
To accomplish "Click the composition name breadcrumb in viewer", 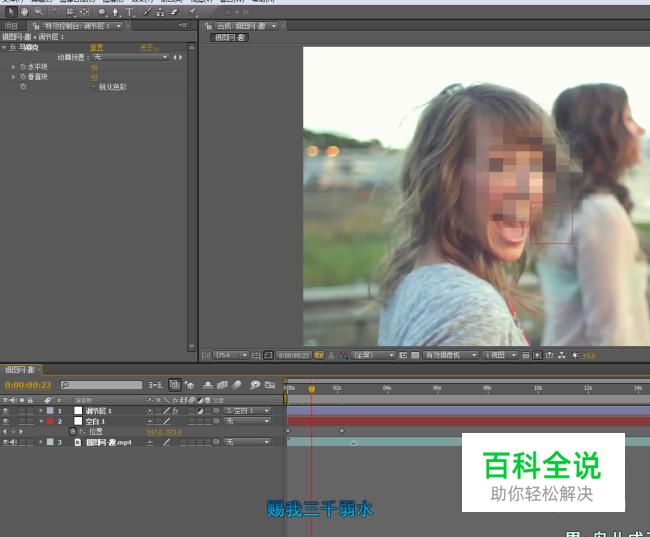I will [229, 37].
